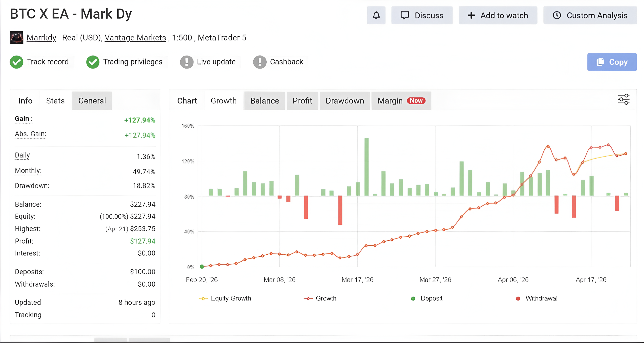Click the green Track record checkmark icon
Viewport: 644px width, 343px height.
pos(16,62)
